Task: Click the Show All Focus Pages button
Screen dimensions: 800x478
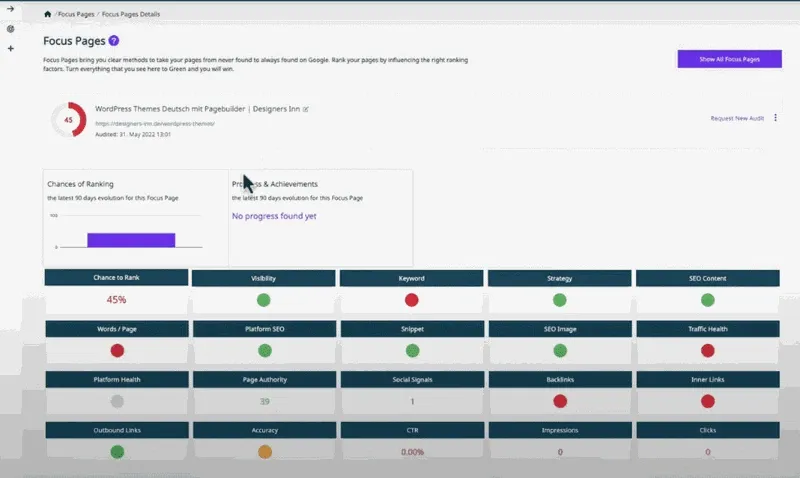Action: 729,59
